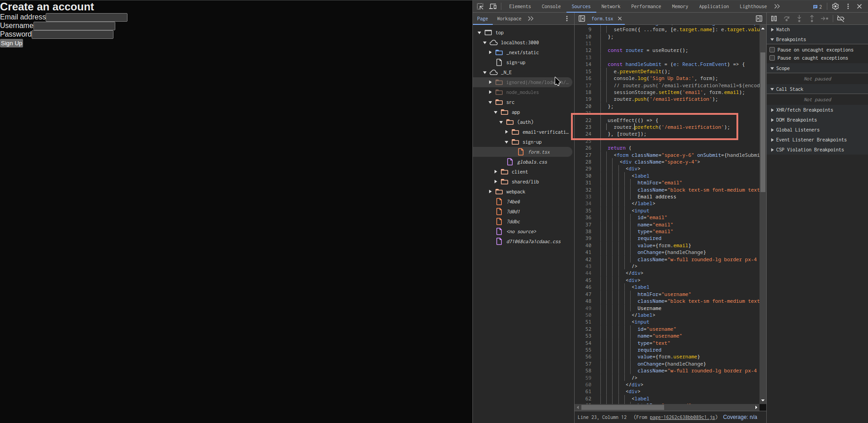Open page-16262c638bb089c1.js source link
Image resolution: width=868 pixels, height=423 pixels.
683,417
